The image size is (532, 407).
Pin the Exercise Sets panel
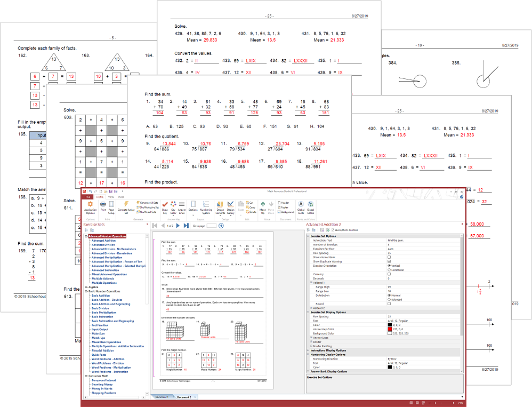point(147,224)
